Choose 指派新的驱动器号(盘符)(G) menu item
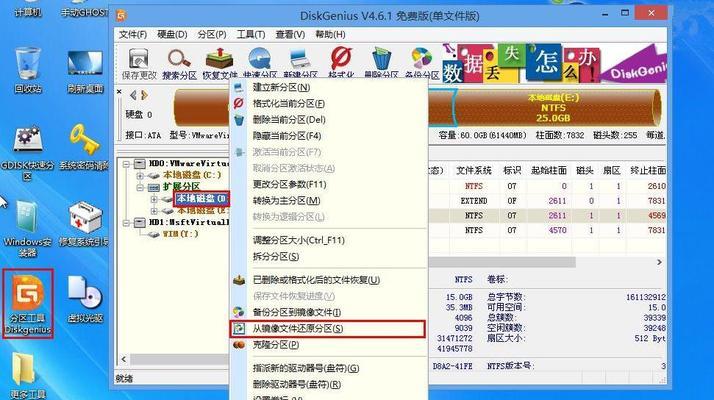Viewport: 714px width, 400px height. 328,368
